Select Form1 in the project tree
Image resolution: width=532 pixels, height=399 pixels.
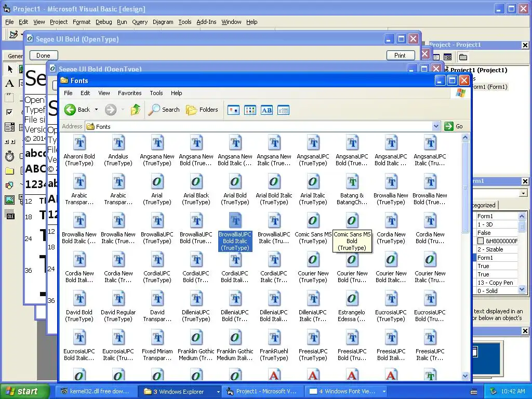click(490, 87)
